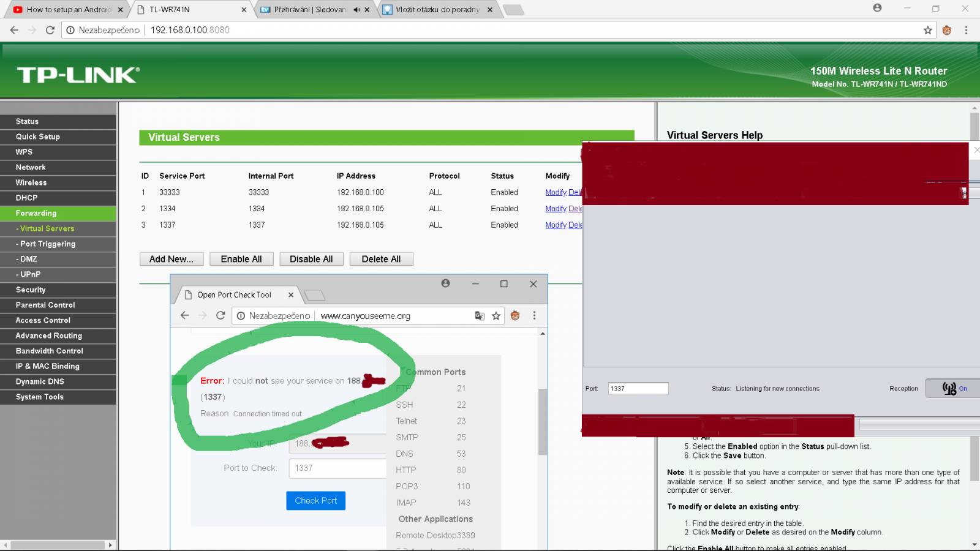Click Delete All button
Viewport: 980px width, 551px height.
(381, 259)
